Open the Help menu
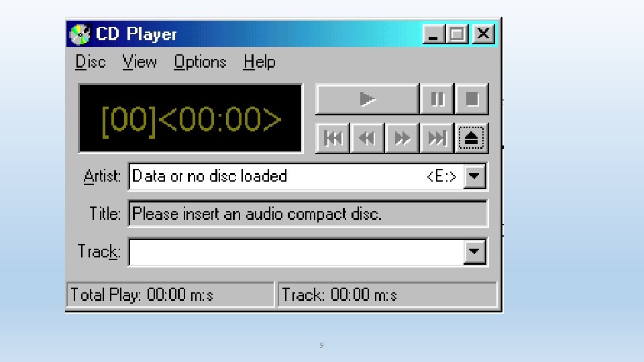Viewport: 644px width, 362px height. 259,62
